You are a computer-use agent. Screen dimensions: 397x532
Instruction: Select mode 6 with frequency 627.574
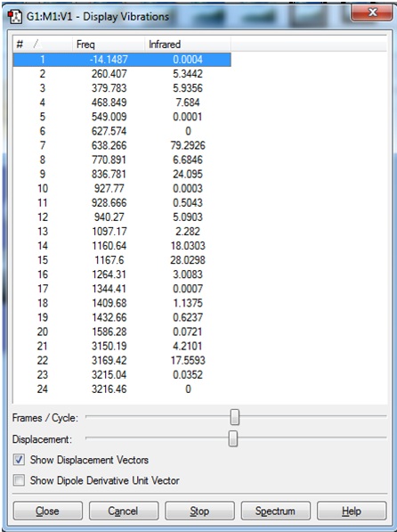click(x=122, y=131)
